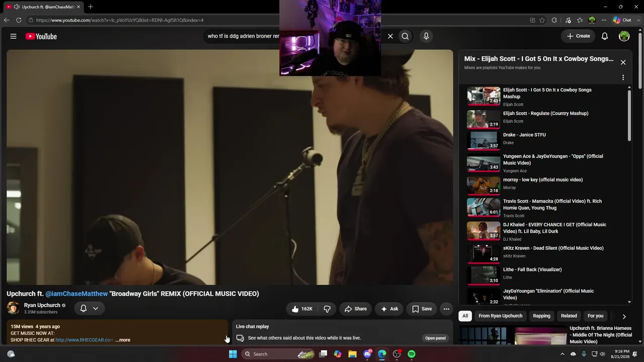This screenshot has height=362, width=644.
Task: Save the video to a playlist
Action: pos(422,309)
